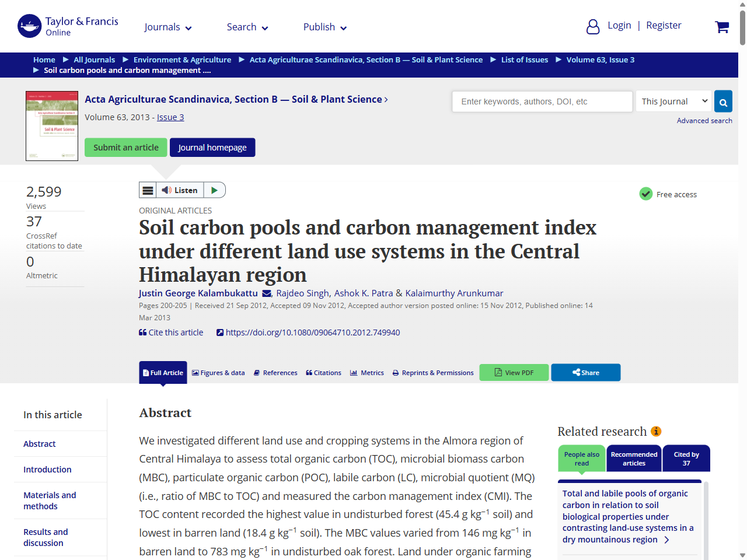This screenshot has width=747, height=560.
Task: Expand the Journals dropdown menu
Action: [x=168, y=27]
